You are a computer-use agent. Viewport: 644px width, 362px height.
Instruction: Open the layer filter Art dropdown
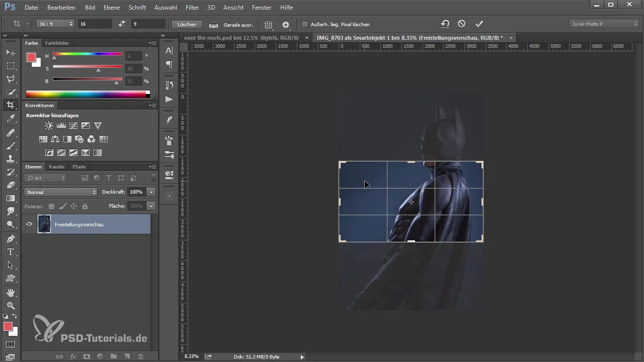pos(45,178)
